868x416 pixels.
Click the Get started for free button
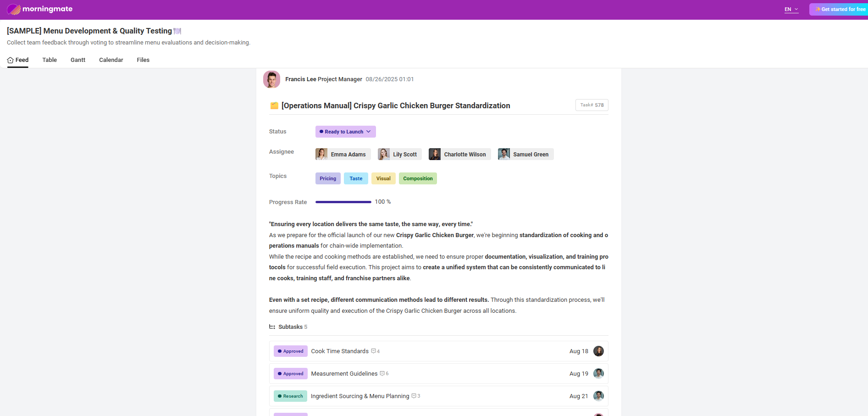[840, 9]
